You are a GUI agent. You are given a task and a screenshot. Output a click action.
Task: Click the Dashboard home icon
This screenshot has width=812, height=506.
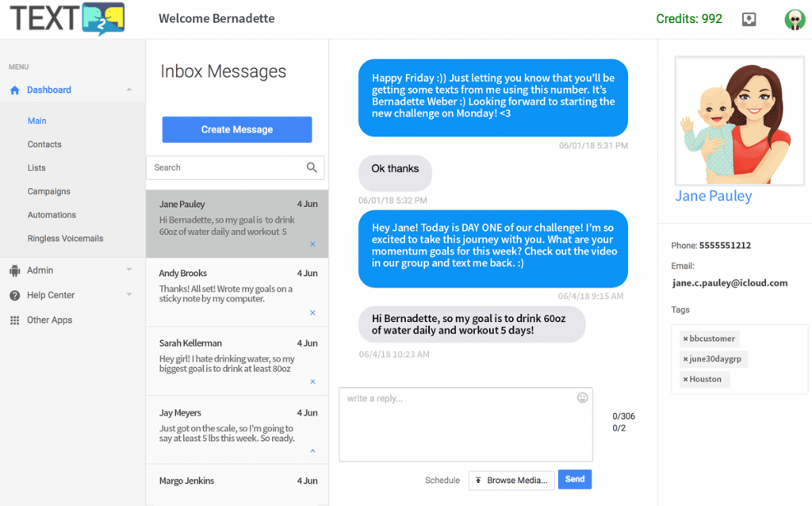click(x=14, y=90)
